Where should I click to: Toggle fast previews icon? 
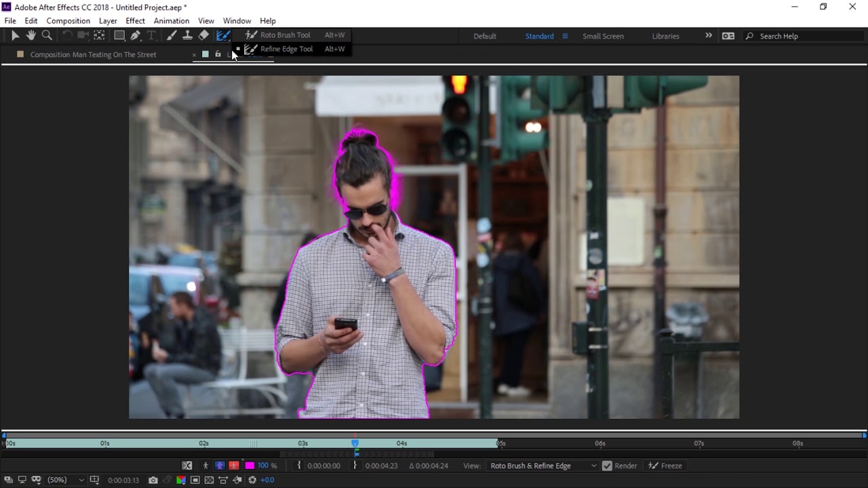[237, 480]
